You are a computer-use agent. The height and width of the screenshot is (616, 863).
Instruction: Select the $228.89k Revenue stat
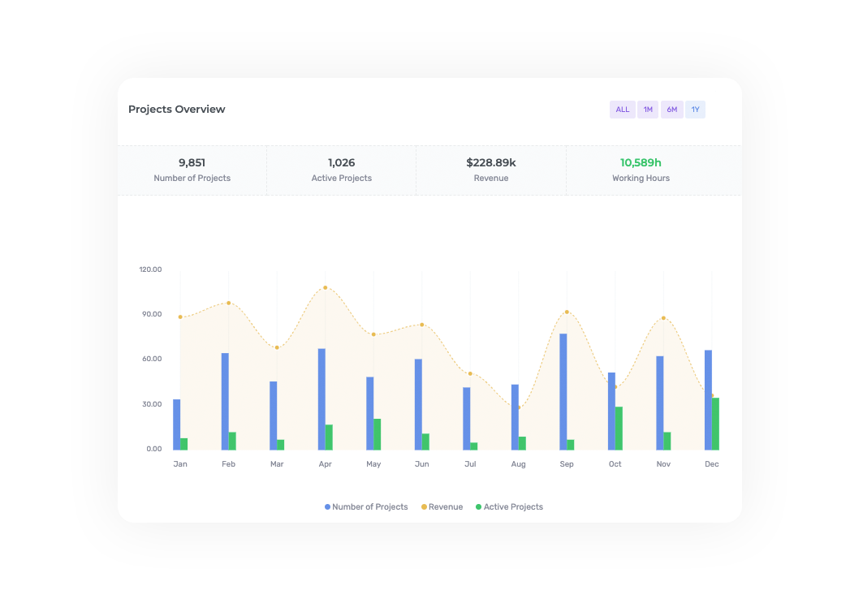click(x=490, y=170)
